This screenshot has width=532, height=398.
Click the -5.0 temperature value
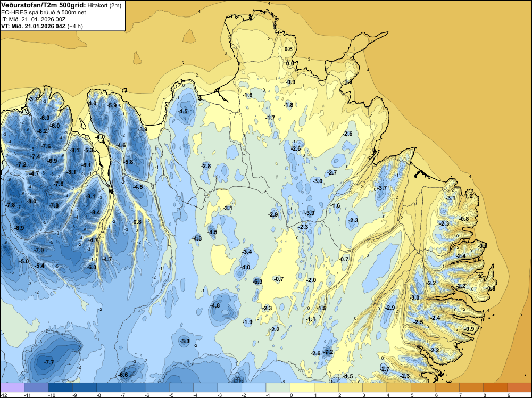click(24, 262)
